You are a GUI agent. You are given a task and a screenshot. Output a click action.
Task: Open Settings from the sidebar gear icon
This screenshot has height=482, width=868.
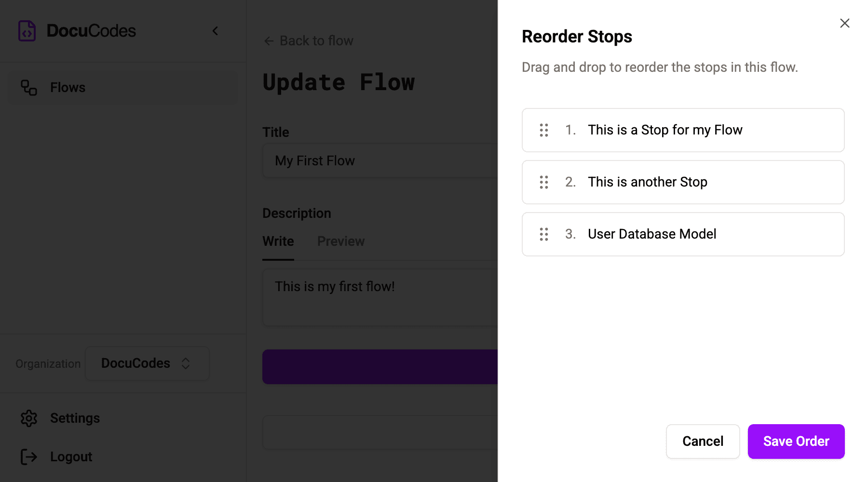coord(29,418)
